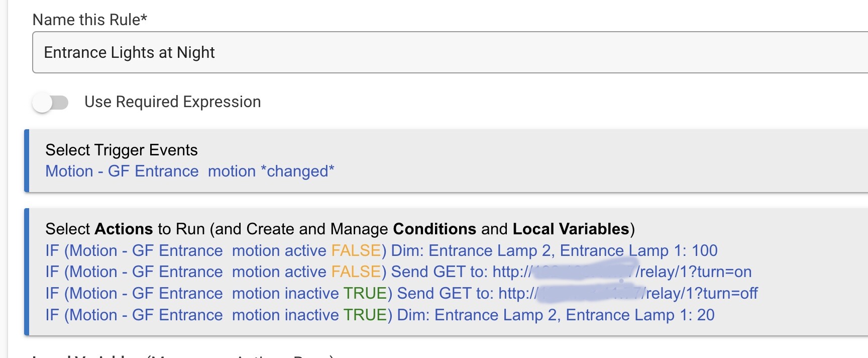Screen dimensions: 868x358
Task: Open the Dim Entrance Lamp 20 action line
Action: [380, 315]
